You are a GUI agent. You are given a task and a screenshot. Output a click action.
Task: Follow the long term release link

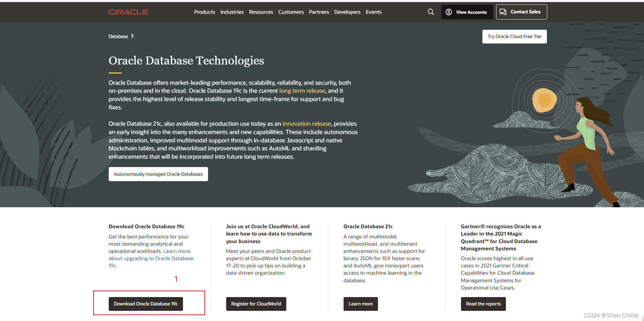(x=302, y=91)
